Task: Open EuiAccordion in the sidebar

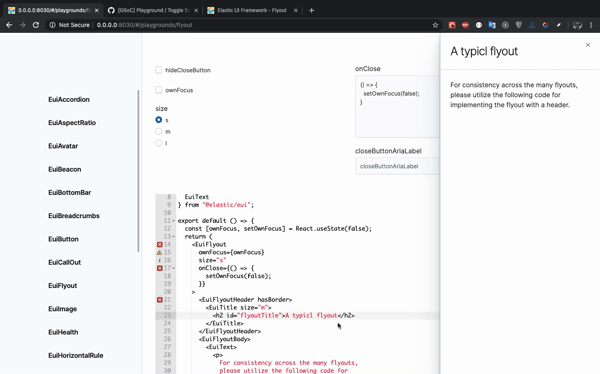Action: (x=69, y=100)
